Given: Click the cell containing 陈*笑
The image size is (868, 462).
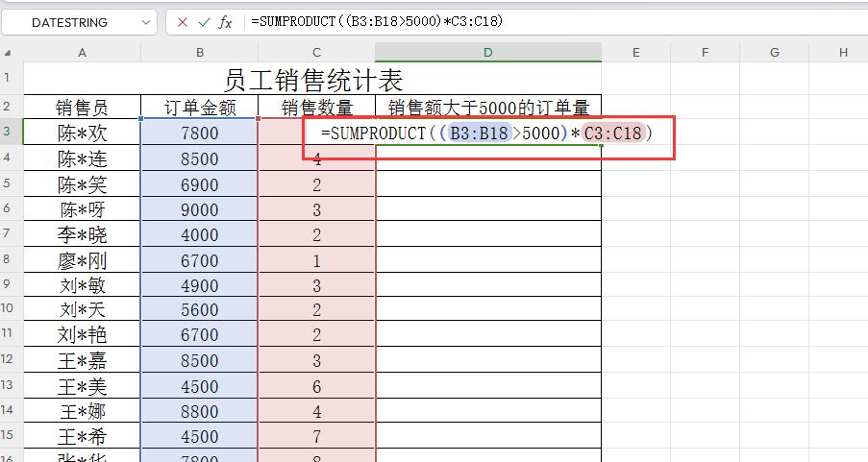Looking at the screenshot, I should pos(82,184).
